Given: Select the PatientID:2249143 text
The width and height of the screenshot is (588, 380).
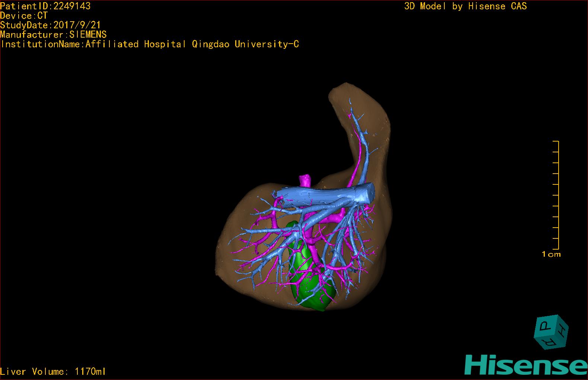Looking at the screenshot, I should (45, 6).
